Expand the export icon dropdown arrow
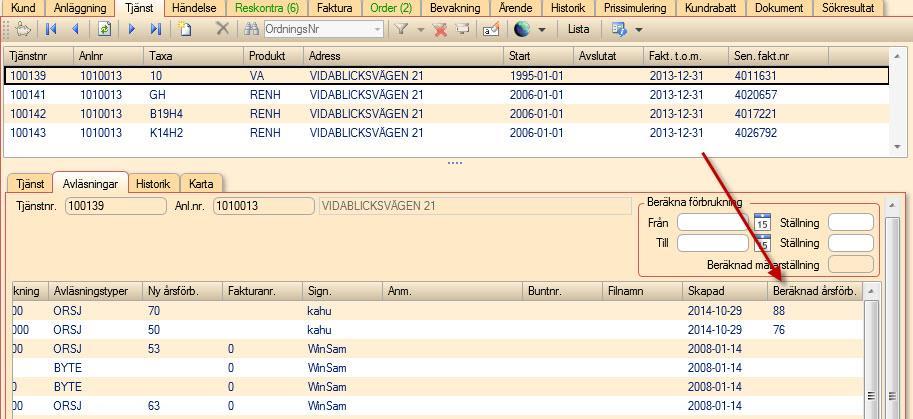Image resolution: width=913 pixels, height=419 pixels. (638, 30)
